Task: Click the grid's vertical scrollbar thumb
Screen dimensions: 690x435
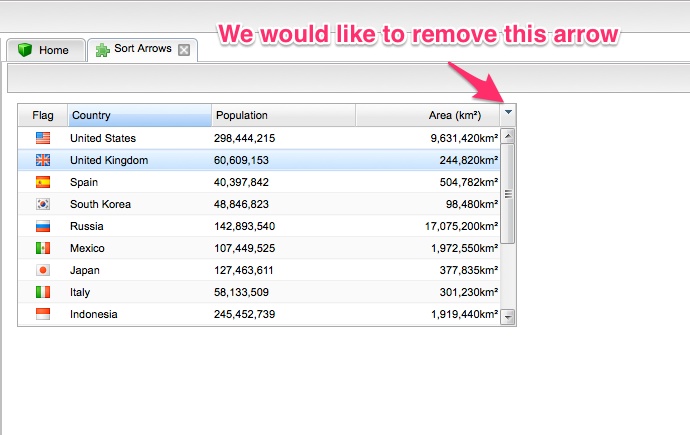Action: point(508,194)
